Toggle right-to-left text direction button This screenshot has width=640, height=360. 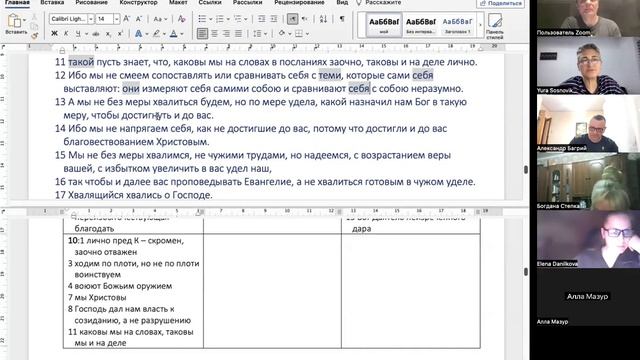(304, 19)
